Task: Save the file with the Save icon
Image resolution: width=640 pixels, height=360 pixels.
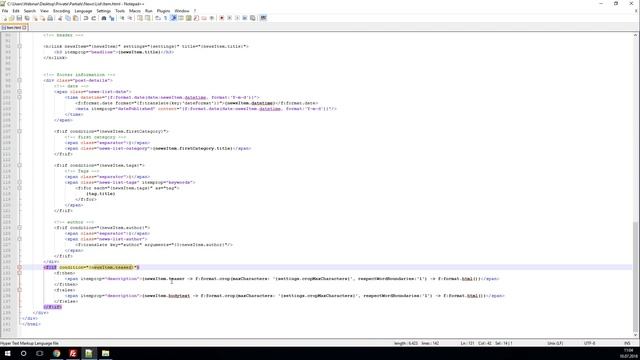Action: click(19, 18)
